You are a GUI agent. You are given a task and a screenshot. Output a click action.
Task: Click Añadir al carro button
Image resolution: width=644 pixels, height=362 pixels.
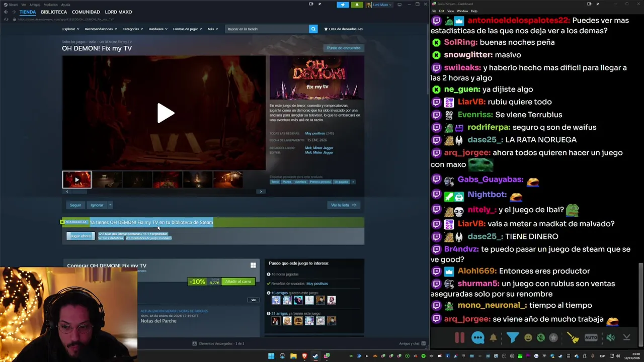coord(238,282)
